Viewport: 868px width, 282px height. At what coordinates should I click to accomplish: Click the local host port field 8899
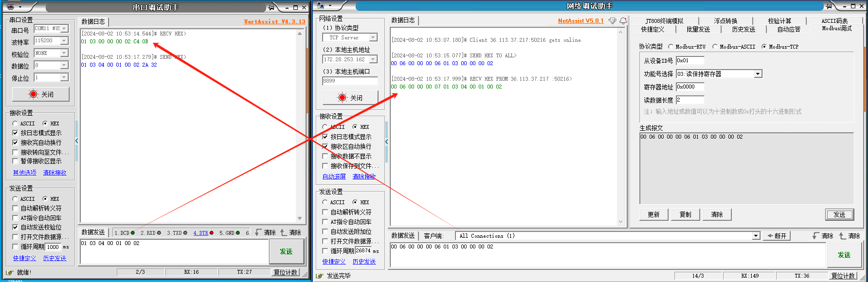pyautogui.click(x=350, y=81)
